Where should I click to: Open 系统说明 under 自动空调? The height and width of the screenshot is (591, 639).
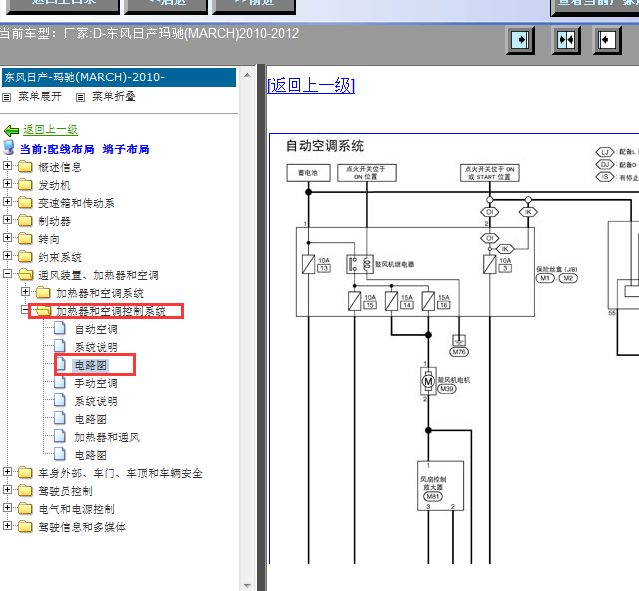pos(96,347)
